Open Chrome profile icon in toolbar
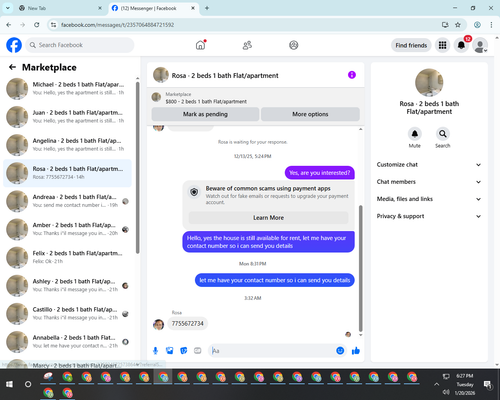Screen dimensions: 500x400 [x=477, y=25]
